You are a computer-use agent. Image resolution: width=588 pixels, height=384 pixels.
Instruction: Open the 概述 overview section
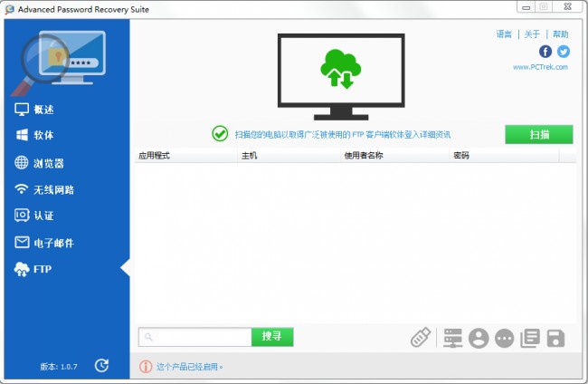(x=34, y=110)
